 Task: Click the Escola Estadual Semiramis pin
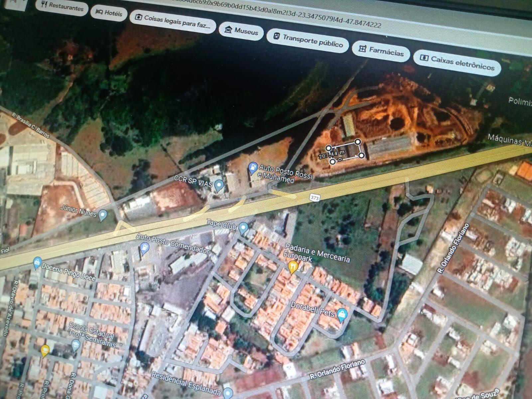[x=76, y=346]
